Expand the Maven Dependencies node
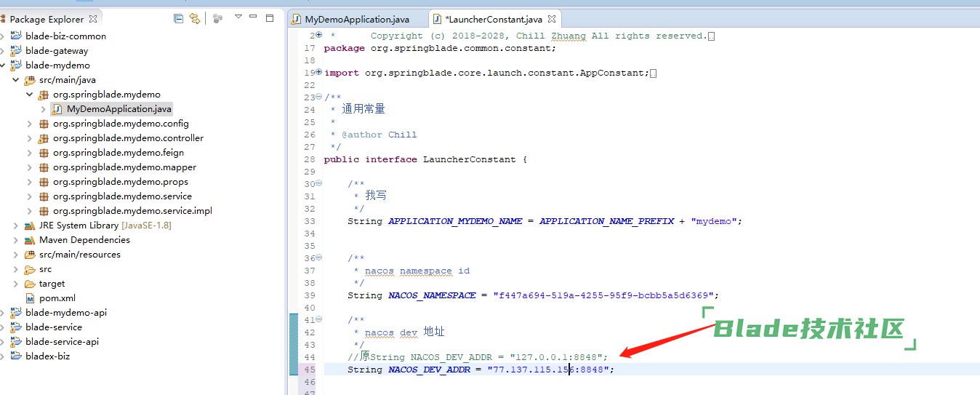This screenshot has width=980, height=395. click(16, 240)
